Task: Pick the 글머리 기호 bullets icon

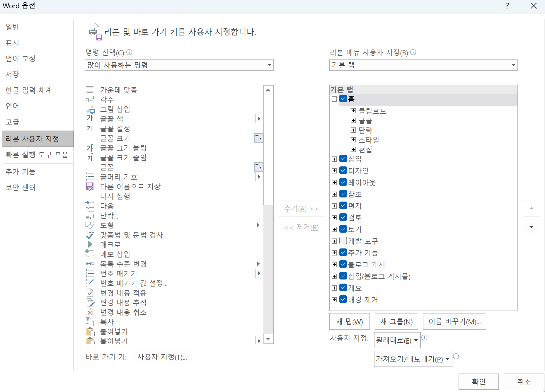Action: tap(90, 177)
